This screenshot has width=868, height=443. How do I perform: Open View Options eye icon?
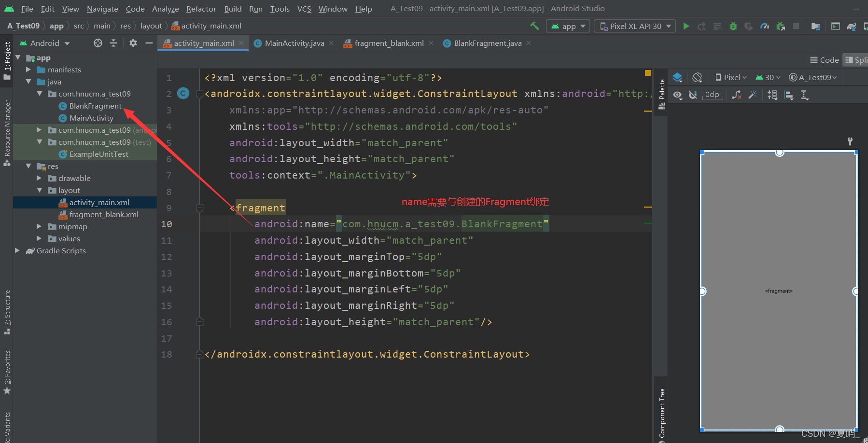(x=678, y=95)
